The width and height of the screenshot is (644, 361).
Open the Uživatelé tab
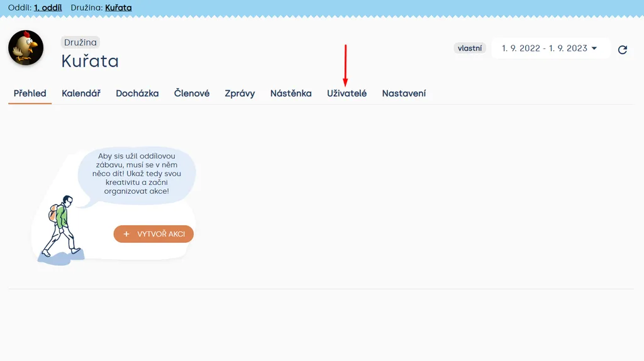[x=347, y=93]
